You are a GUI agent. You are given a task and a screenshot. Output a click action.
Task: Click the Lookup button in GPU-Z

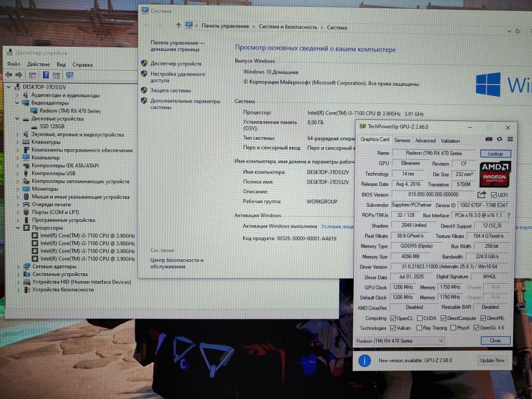coord(495,154)
